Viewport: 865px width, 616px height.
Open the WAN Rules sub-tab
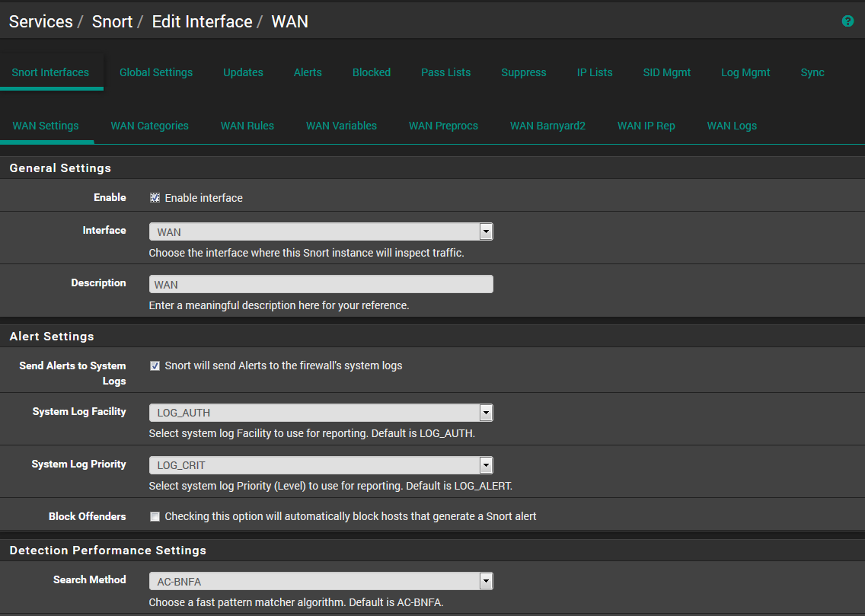coord(247,126)
